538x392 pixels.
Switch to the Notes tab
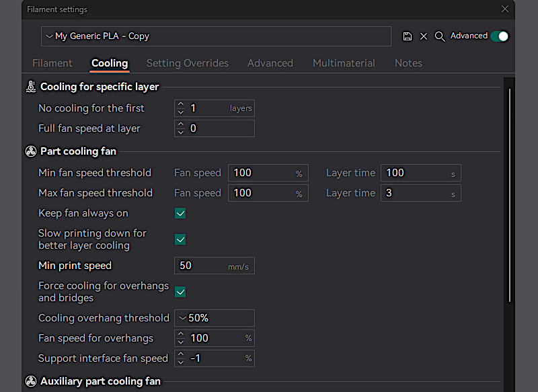pyautogui.click(x=408, y=63)
